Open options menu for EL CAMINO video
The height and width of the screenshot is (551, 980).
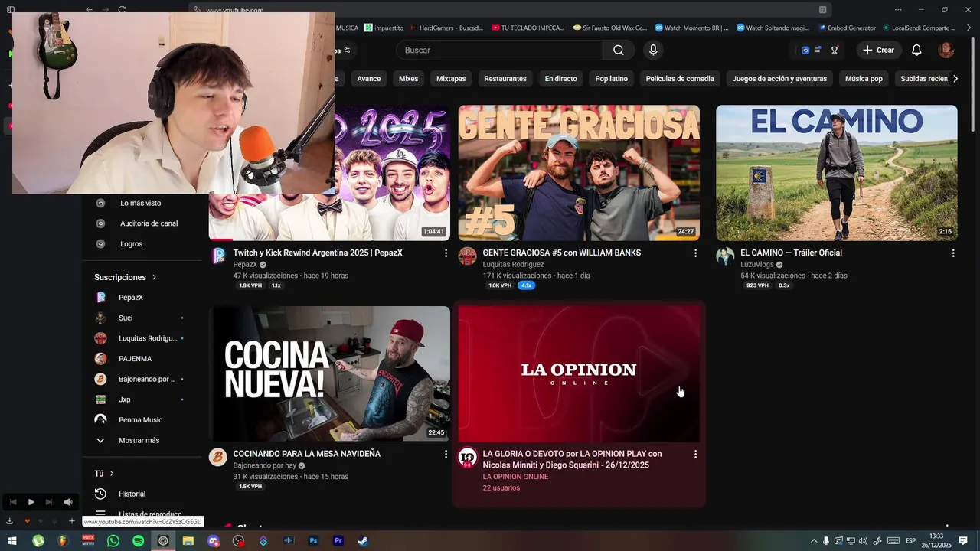pos(953,253)
